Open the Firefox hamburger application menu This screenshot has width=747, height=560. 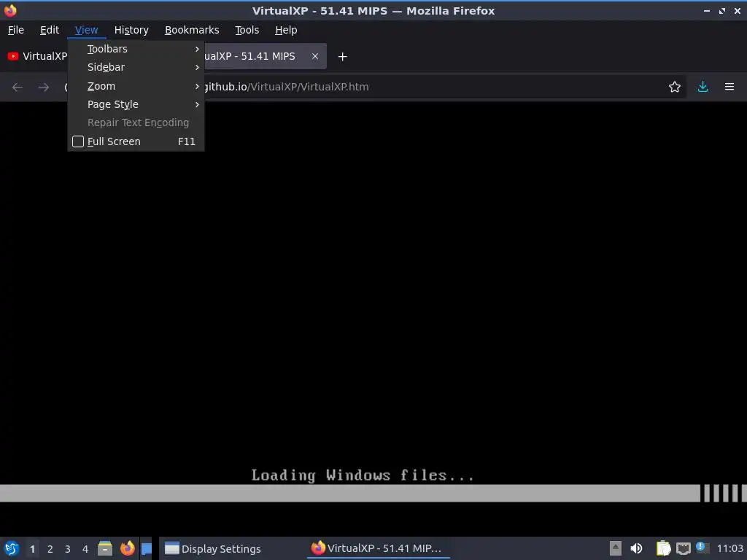[x=729, y=87]
